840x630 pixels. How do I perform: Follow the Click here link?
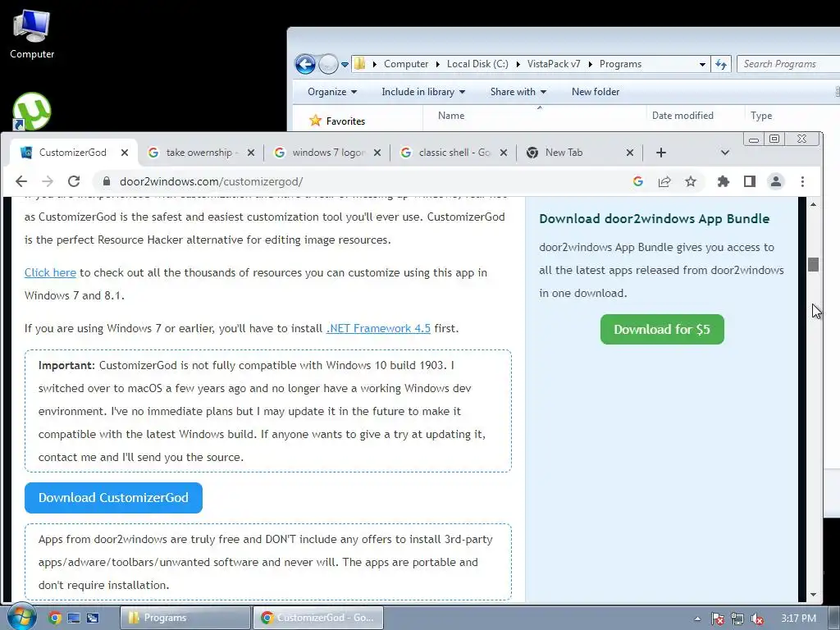50,272
